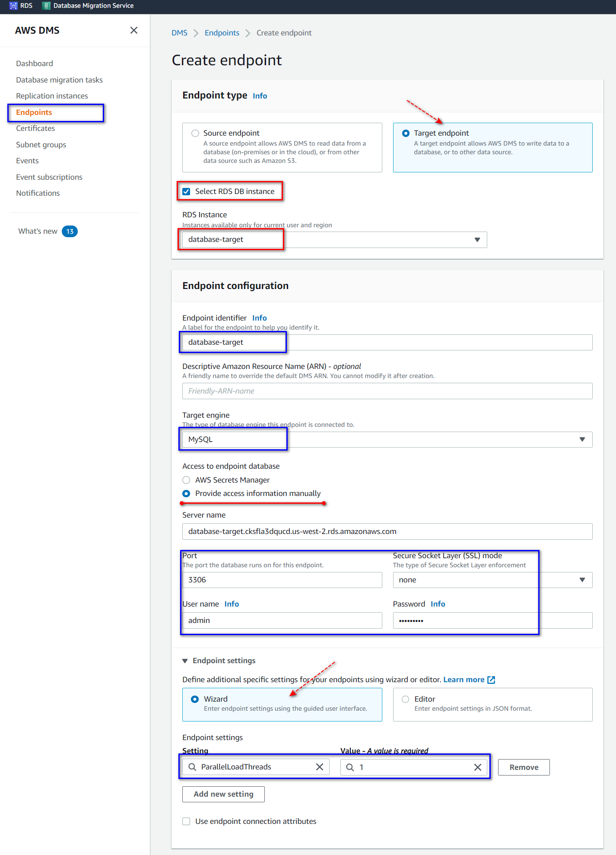Collapse the Endpoint settings section
Image resolution: width=616 pixels, height=855 pixels.
pyautogui.click(x=185, y=661)
